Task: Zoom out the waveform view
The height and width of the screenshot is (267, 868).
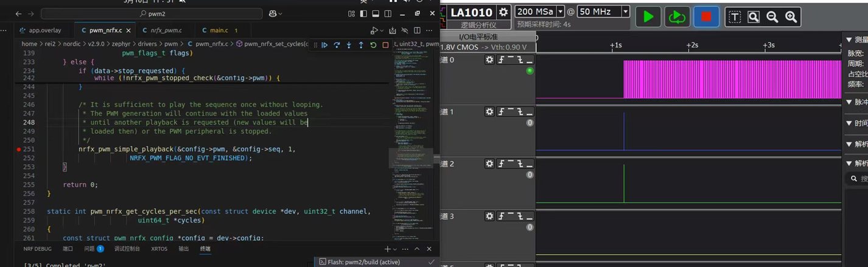Action: 772,17
